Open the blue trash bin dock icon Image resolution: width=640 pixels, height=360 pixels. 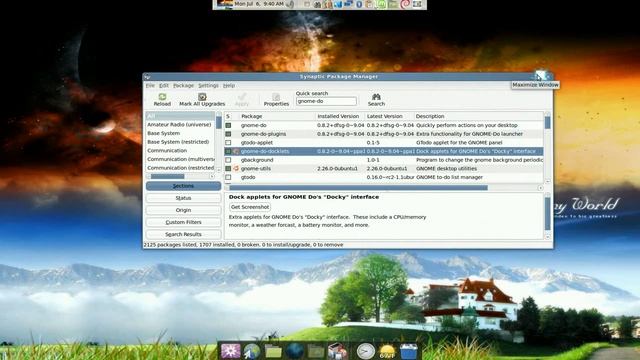tap(409, 351)
